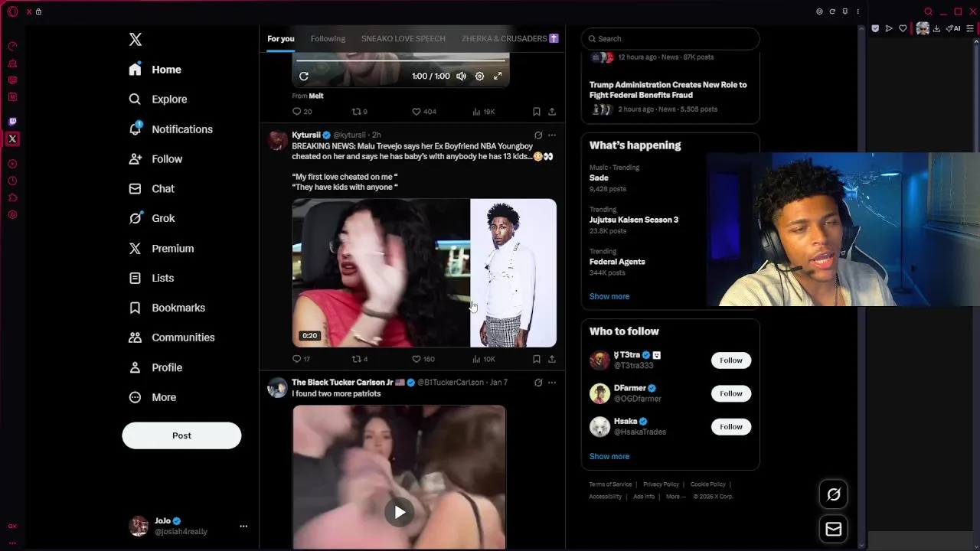Open floating messages envelope button

(834, 529)
